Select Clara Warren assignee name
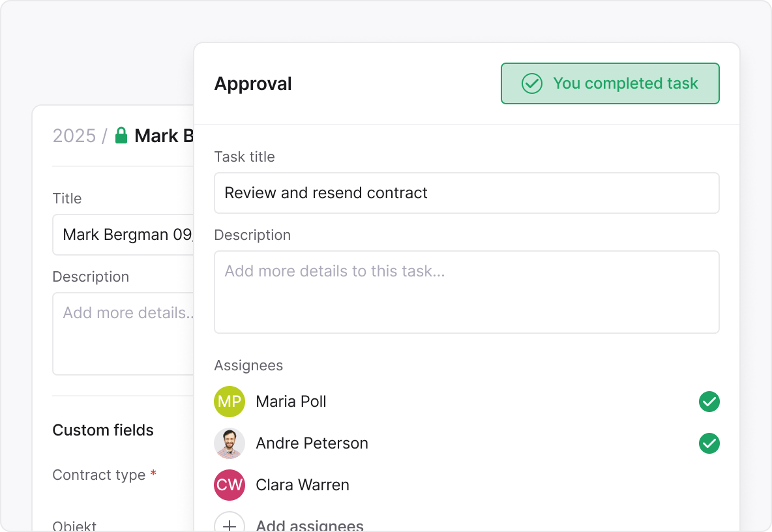The height and width of the screenshot is (532, 772). (x=303, y=485)
